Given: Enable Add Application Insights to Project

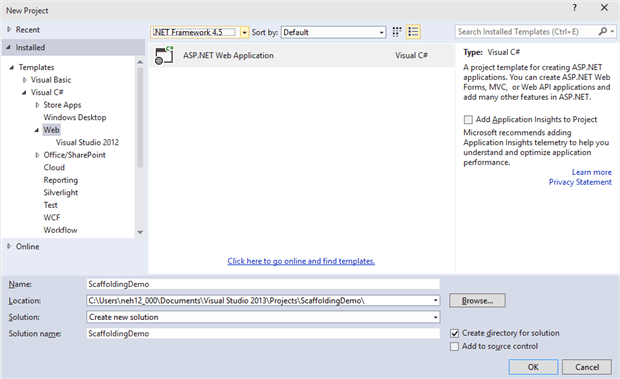Looking at the screenshot, I should click(468, 119).
